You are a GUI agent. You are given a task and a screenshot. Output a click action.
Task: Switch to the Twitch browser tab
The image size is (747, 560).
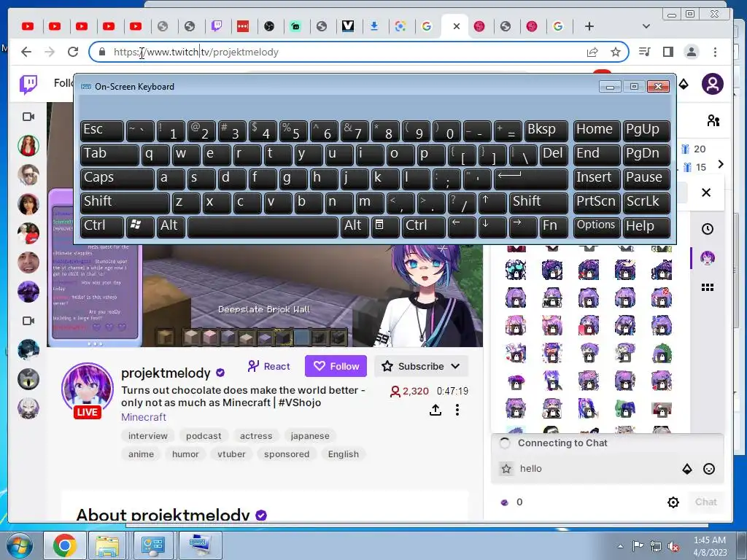(217, 26)
